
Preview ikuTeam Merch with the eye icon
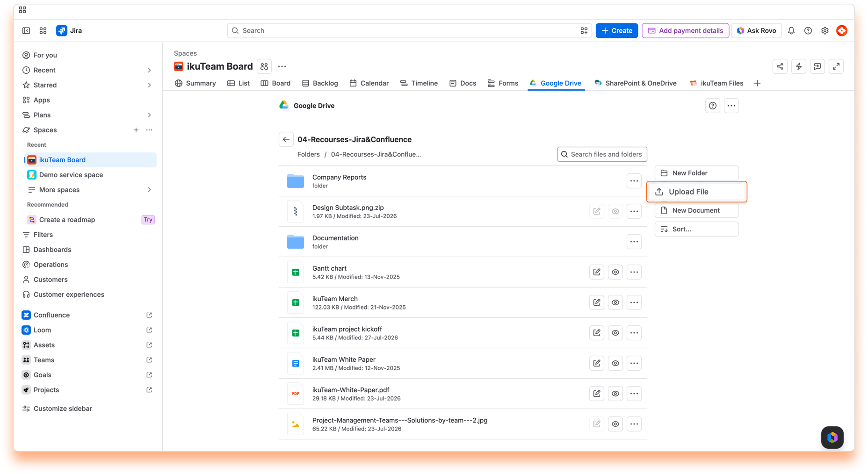615,302
